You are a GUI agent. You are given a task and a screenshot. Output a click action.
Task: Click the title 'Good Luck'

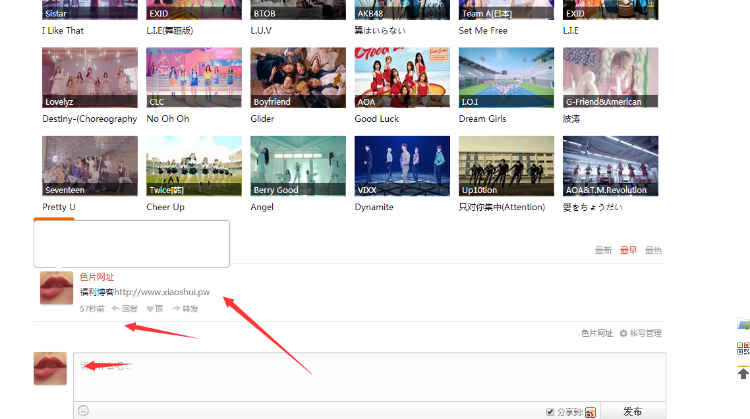(x=377, y=119)
